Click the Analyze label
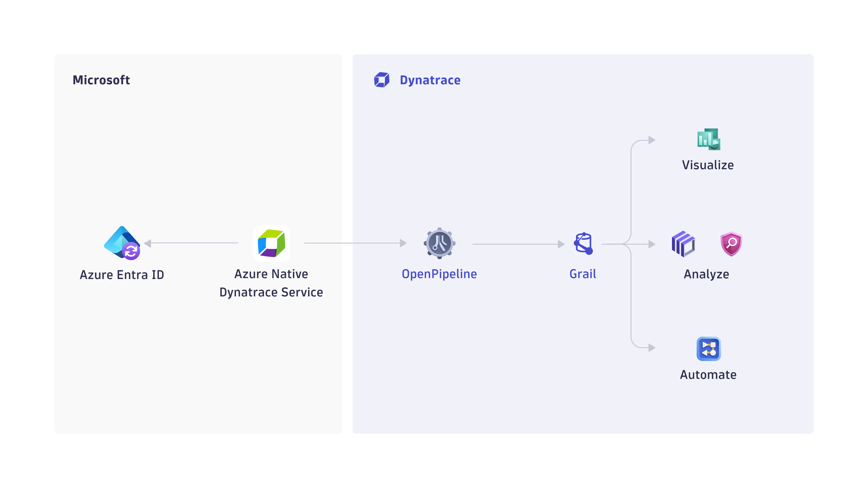 (706, 274)
